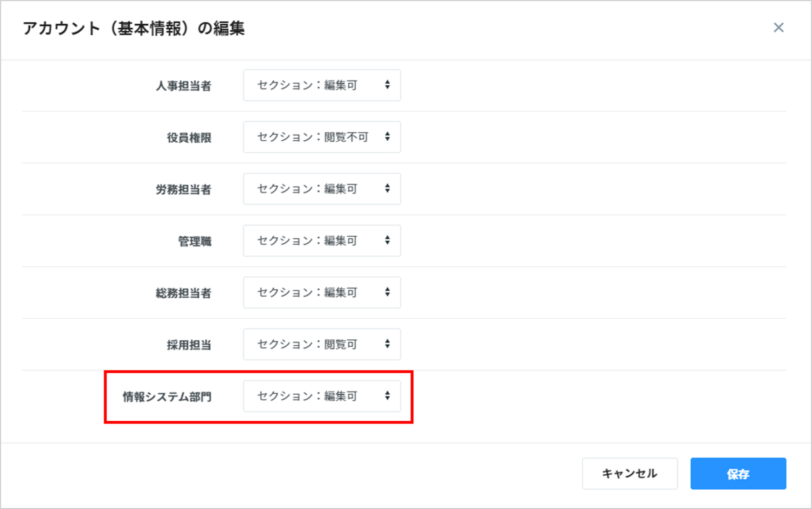Image resolution: width=812 pixels, height=509 pixels.
Task: Click the arrow icon in 総務担当者 select
Action: point(387,292)
